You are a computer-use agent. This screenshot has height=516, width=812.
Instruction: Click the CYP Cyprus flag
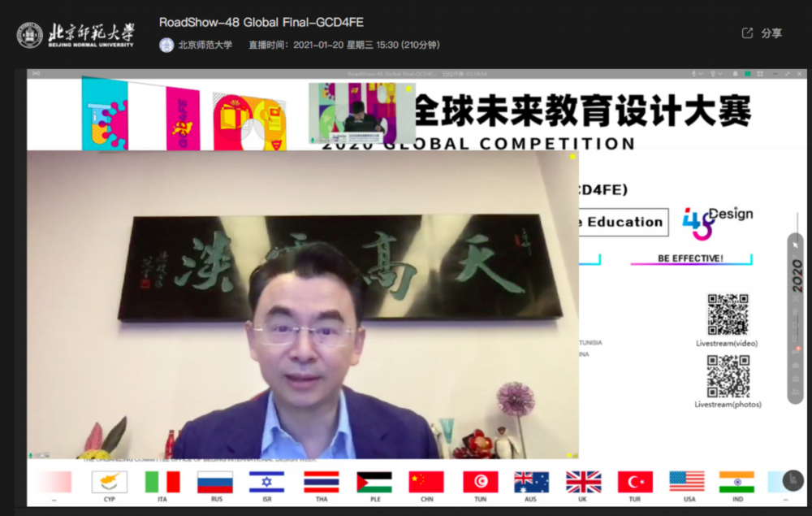110,482
